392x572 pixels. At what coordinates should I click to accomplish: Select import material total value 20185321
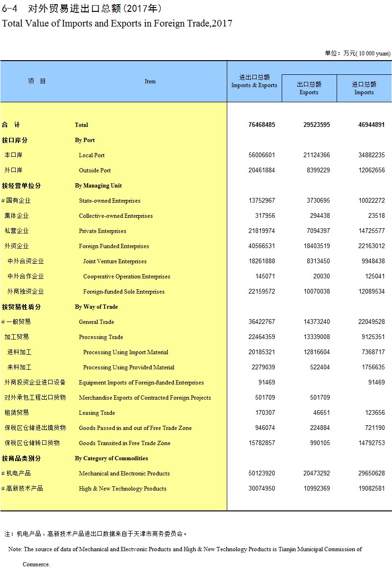tap(261, 352)
